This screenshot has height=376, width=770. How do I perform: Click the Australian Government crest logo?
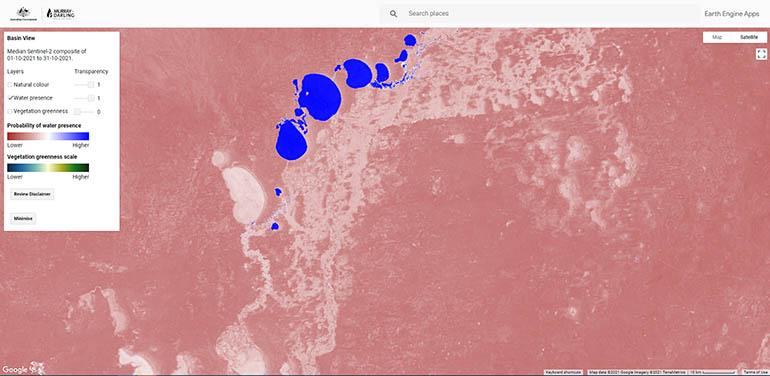[x=23, y=13]
